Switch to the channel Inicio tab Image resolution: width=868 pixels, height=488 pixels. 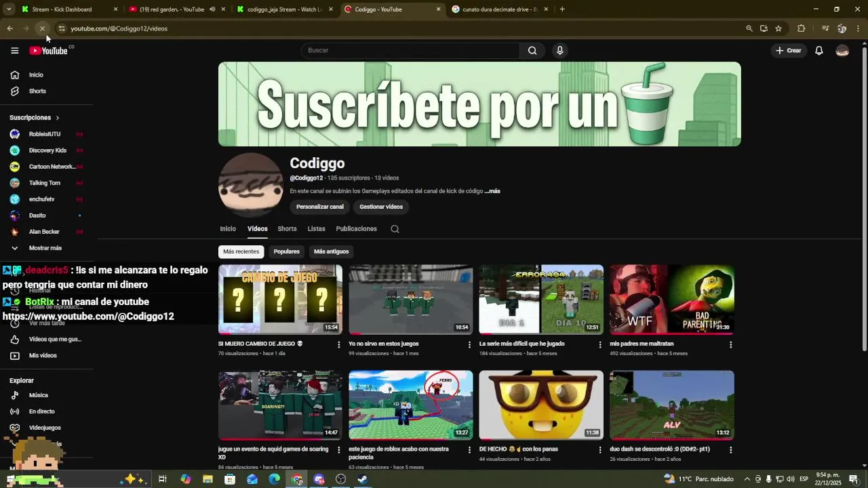[x=228, y=229]
